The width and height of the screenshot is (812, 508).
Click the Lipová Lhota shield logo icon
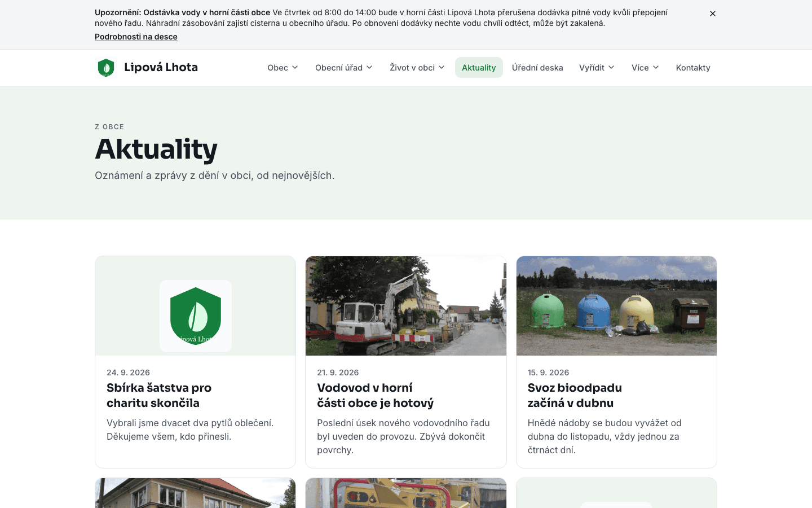coord(106,68)
